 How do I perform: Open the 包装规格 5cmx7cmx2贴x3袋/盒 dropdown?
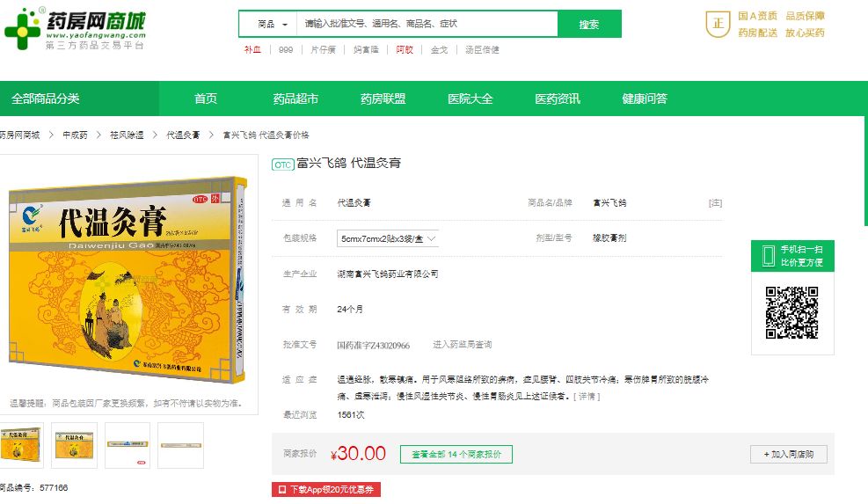(x=388, y=238)
